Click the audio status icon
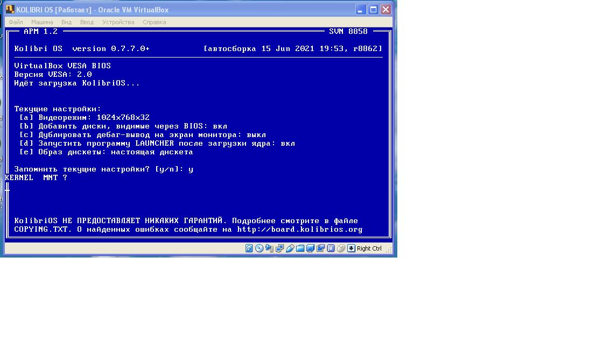The height and width of the screenshot is (364, 596). (x=270, y=248)
